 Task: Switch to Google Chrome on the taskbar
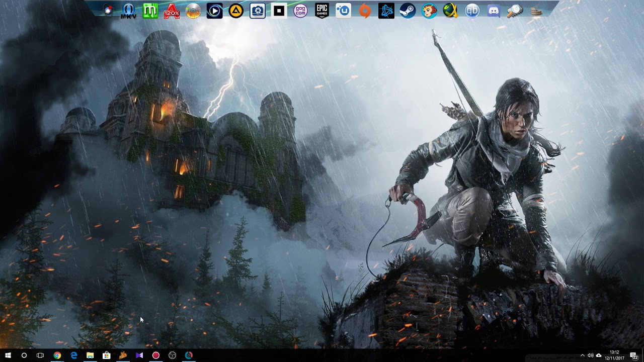[57, 355]
